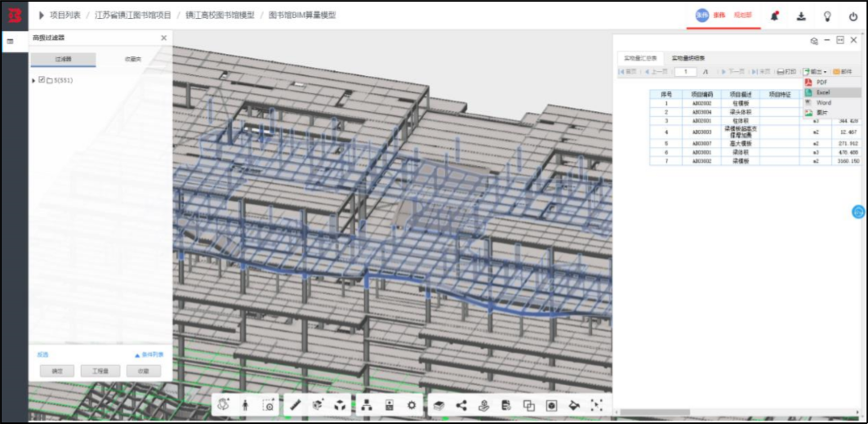This screenshot has width=868, height=424.
Task: Go to 上一页 previous page of report
Action: (x=656, y=71)
